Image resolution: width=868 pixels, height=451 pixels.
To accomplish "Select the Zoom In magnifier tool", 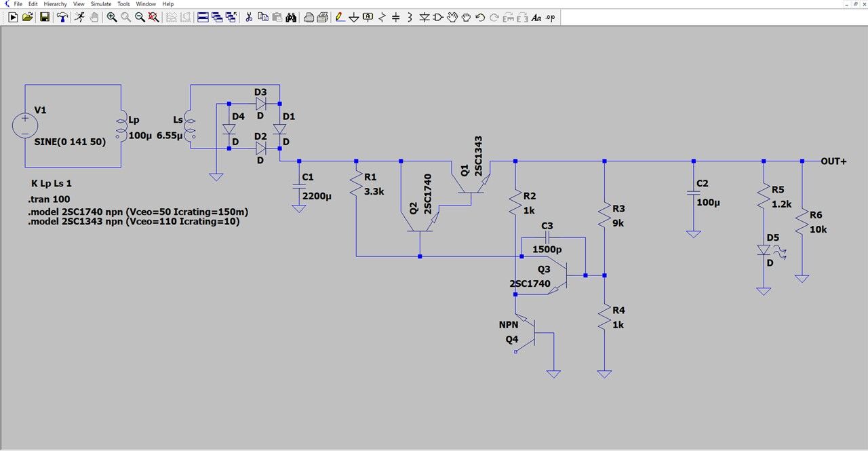I will 112,17.
